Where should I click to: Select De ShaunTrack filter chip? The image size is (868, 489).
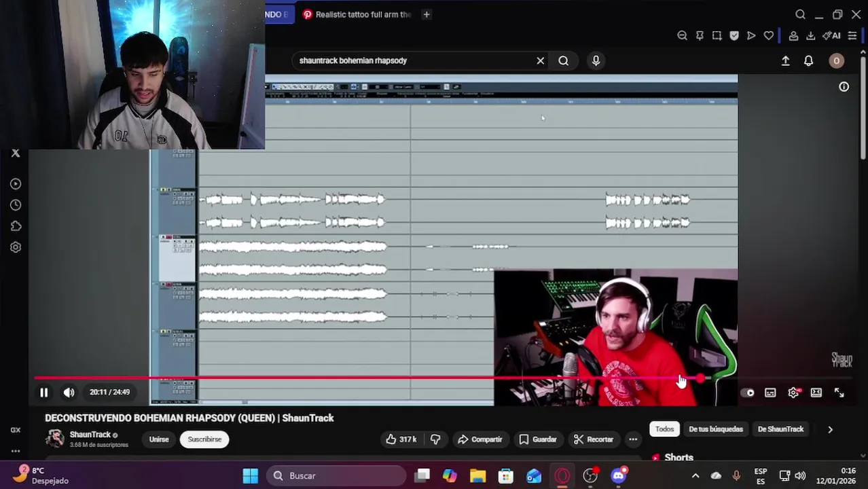780,429
